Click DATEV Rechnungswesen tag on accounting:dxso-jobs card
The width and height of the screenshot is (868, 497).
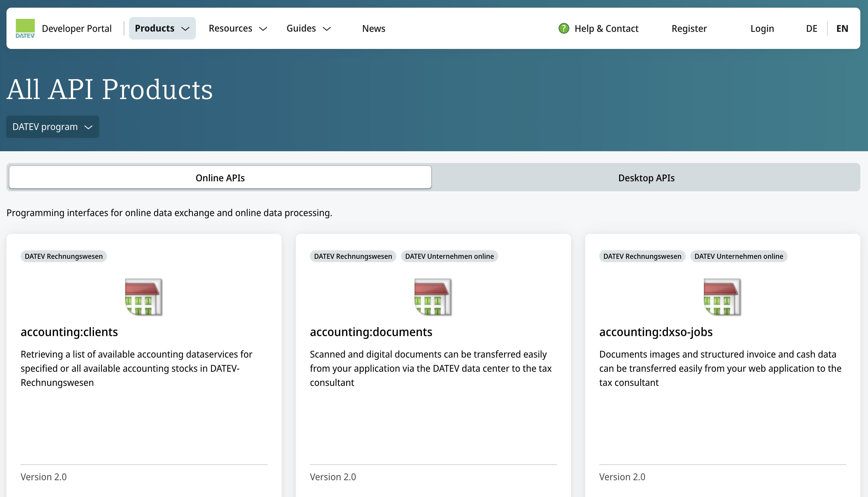[643, 256]
